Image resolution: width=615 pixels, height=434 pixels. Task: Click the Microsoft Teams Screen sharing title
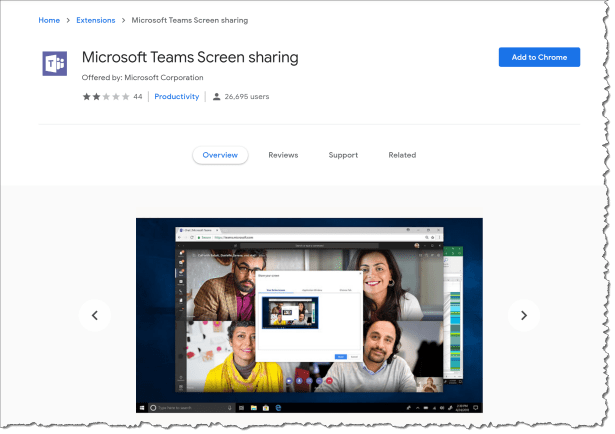click(x=190, y=57)
